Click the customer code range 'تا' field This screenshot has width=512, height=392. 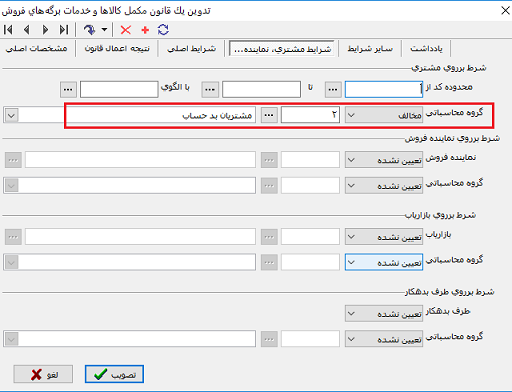(x=261, y=89)
